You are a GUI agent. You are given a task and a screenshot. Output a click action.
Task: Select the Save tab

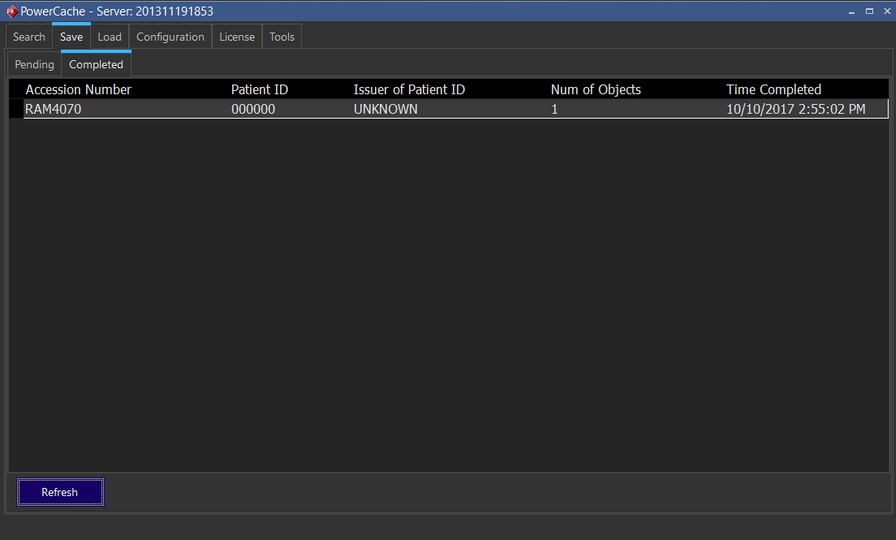(71, 37)
